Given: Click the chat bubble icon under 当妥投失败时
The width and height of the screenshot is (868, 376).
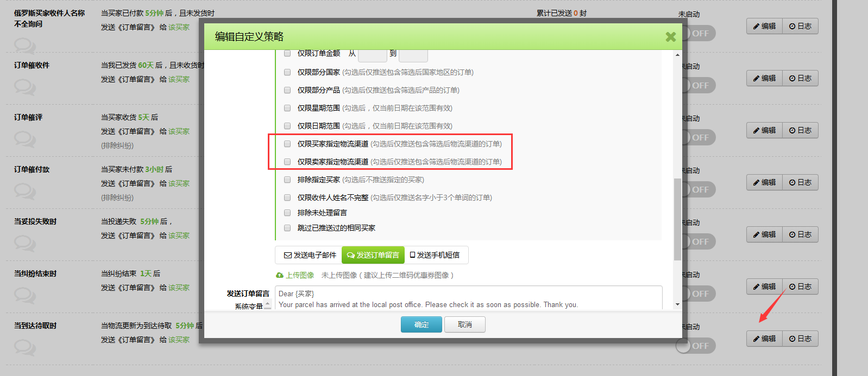Looking at the screenshot, I should pos(25,243).
